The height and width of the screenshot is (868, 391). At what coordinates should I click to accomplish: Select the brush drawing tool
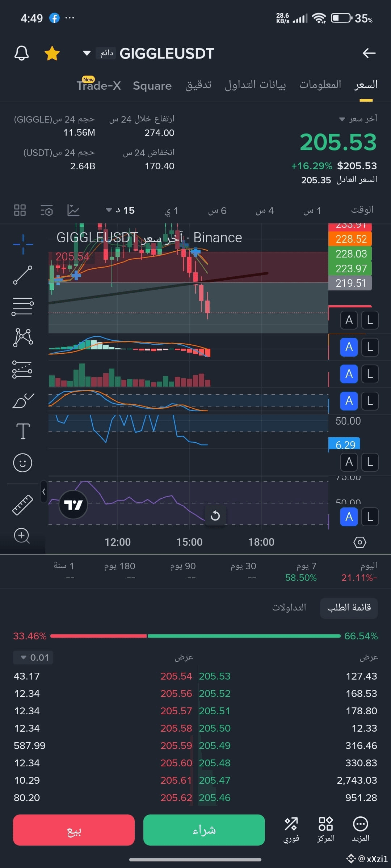point(23,401)
